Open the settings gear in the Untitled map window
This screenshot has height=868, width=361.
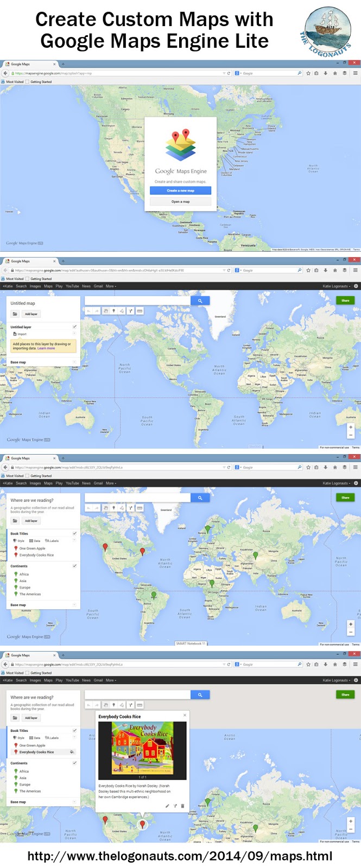coord(356,286)
